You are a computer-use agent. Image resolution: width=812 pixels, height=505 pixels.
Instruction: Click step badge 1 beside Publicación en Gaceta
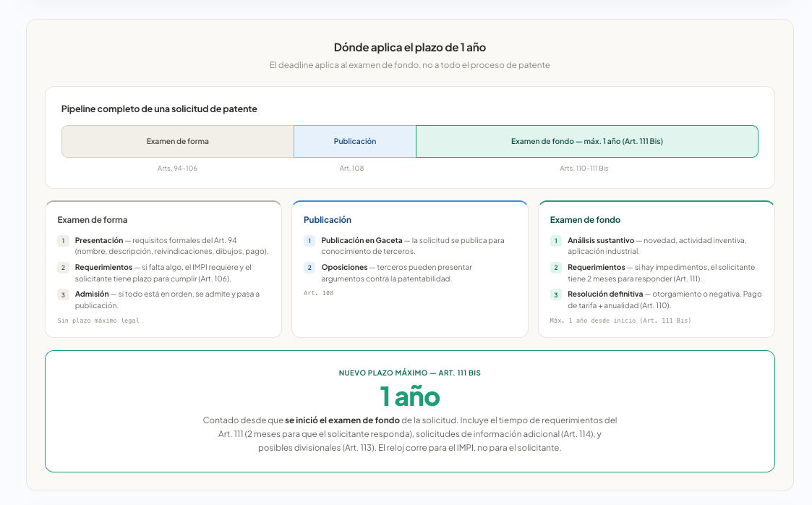click(x=309, y=241)
